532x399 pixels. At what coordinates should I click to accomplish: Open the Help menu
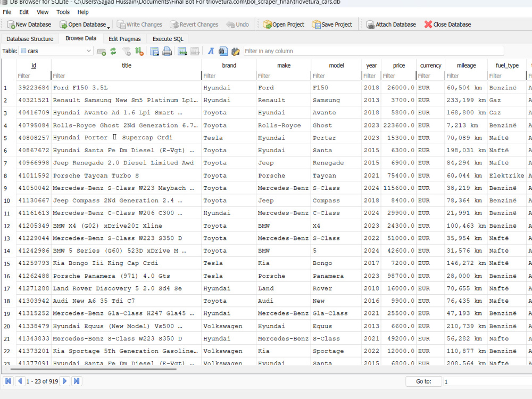(83, 12)
